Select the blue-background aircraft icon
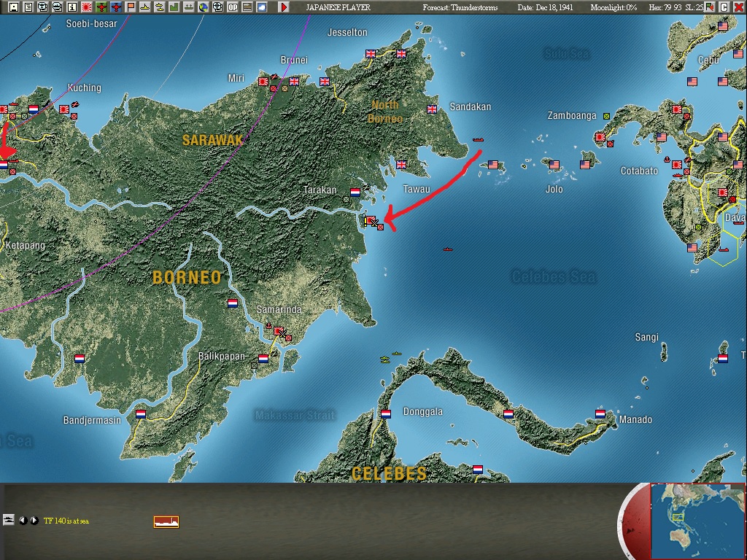Image resolution: width=747 pixels, height=560 pixels. [x=116, y=7]
